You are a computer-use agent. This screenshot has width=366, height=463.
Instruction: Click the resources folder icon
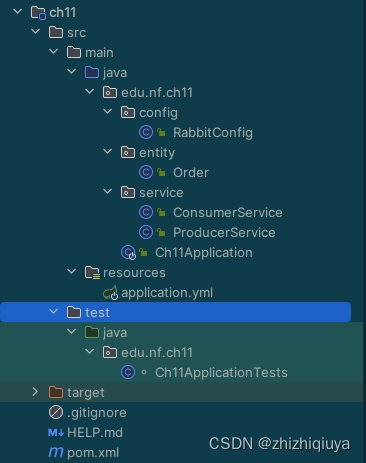point(92,273)
